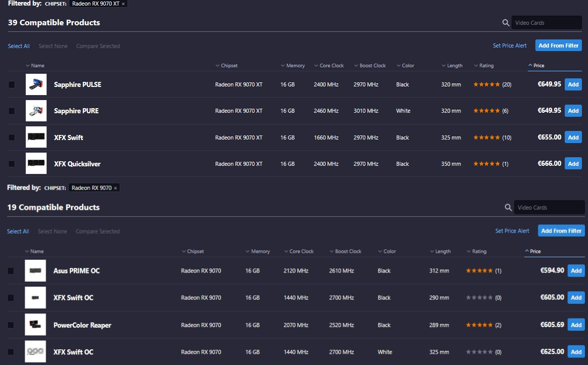Sort RX 9070 XT list by Boost Clock
588x365 pixels.
[x=370, y=66]
